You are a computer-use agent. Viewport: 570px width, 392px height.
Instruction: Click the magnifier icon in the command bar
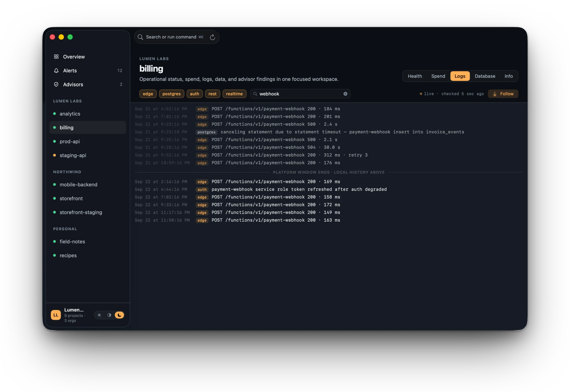pyautogui.click(x=140, y=37)
